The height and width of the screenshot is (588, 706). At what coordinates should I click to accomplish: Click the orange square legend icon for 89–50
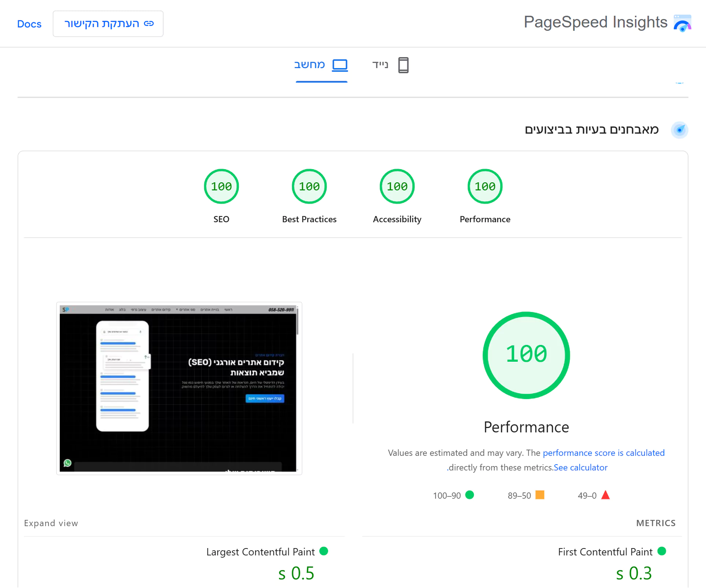click(540, 495)
